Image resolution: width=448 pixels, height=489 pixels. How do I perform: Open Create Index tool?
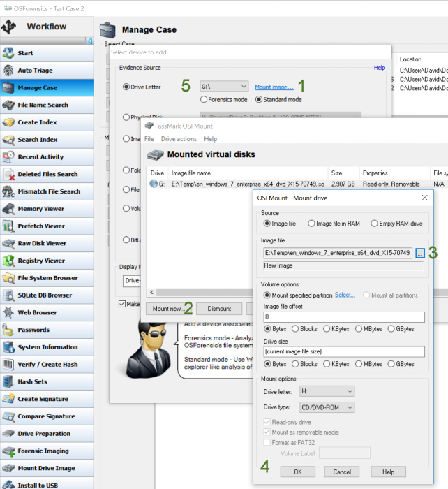tap(47, 122)
